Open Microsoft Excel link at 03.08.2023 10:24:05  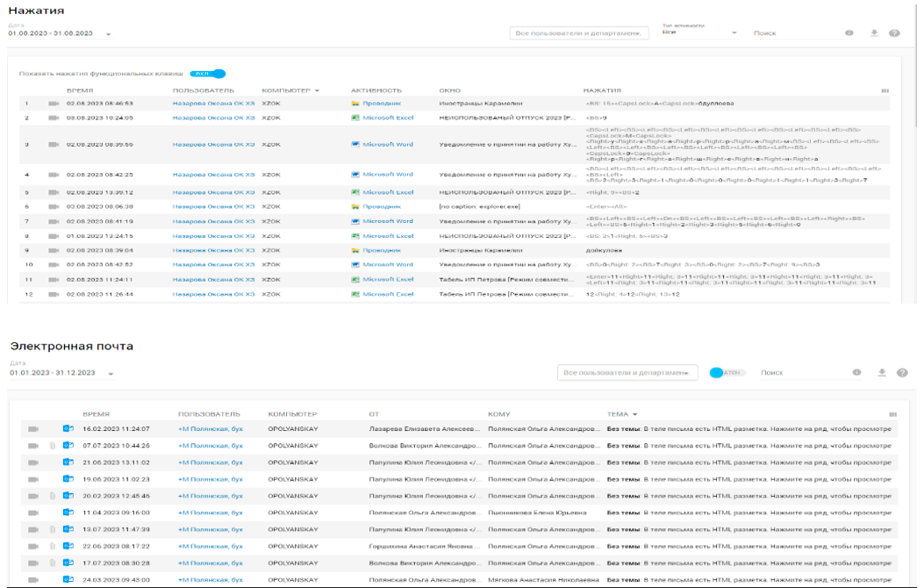click(x=388, y=118)
